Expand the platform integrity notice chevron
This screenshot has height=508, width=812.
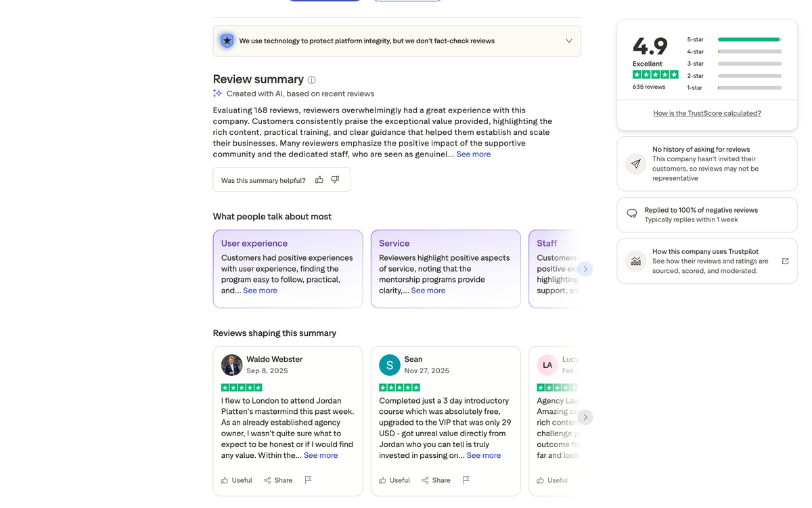click(x=569, y=41)
